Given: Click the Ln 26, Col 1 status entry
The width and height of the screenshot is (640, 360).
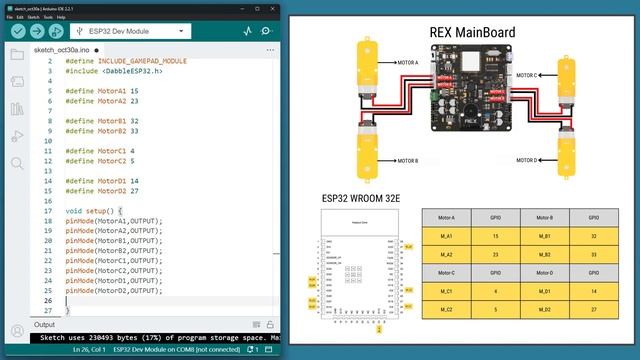Looking at the screenshot, I should coord(89,349).
